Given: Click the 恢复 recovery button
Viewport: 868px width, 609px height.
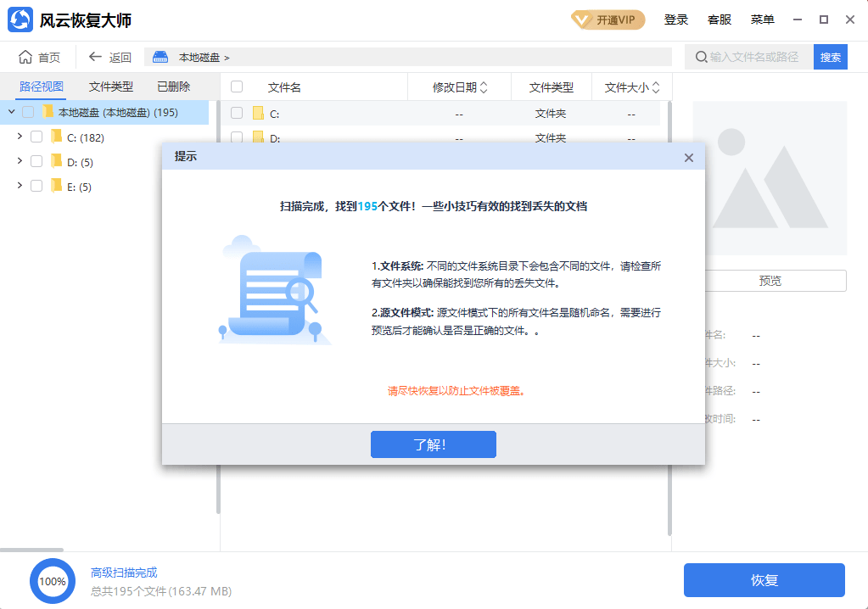Looking at the screenshot, I should click(763, 580).
